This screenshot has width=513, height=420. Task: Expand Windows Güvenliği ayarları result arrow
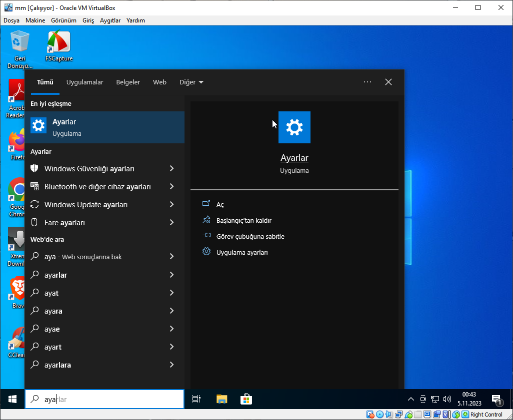tap(171, 169)
